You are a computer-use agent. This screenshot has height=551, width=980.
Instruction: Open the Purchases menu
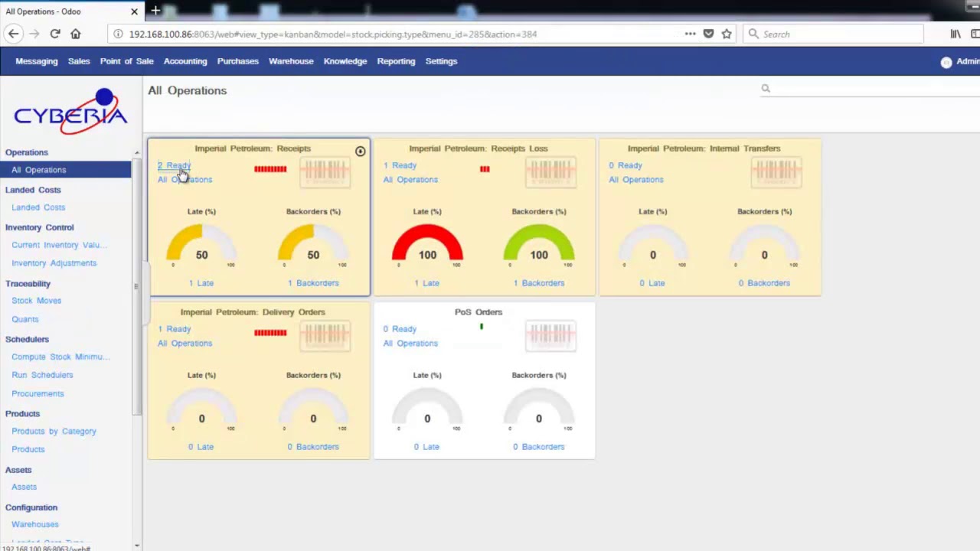pyautogui.click(x=238, y=61)
